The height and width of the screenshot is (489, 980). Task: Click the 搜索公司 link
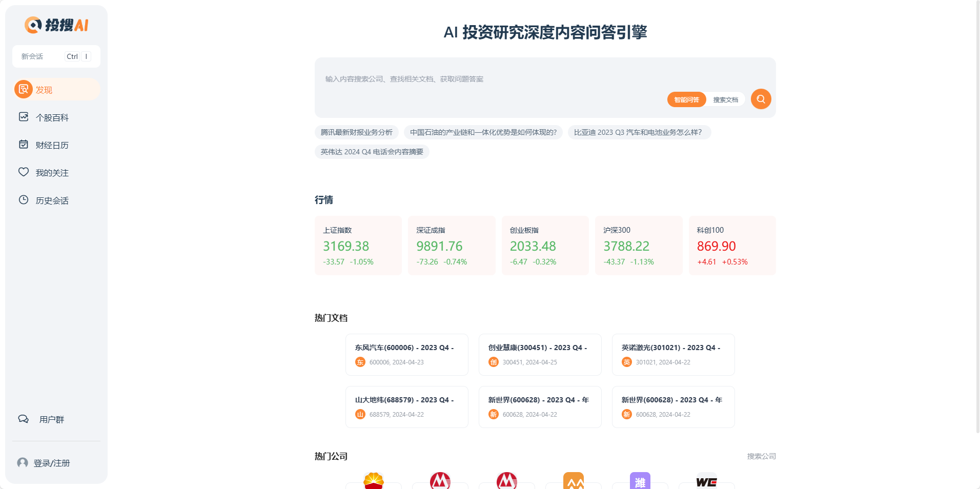(x=761, y=456)
